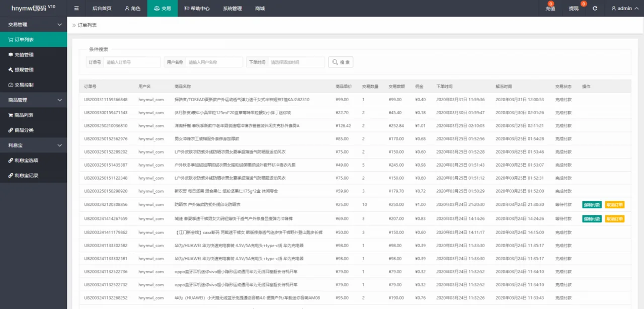The height and width of the screenshot is (309, 644).
Task: Open 商品分类 sidebar link
Action: (x=24, y=130)
